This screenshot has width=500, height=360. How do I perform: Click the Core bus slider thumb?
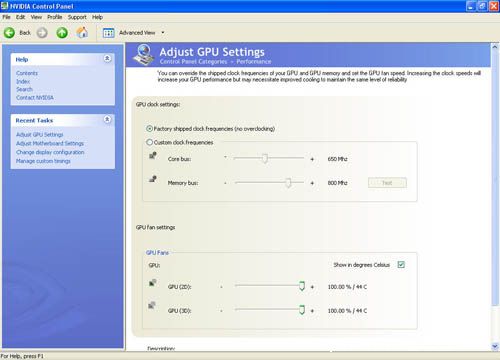[265, 158]
